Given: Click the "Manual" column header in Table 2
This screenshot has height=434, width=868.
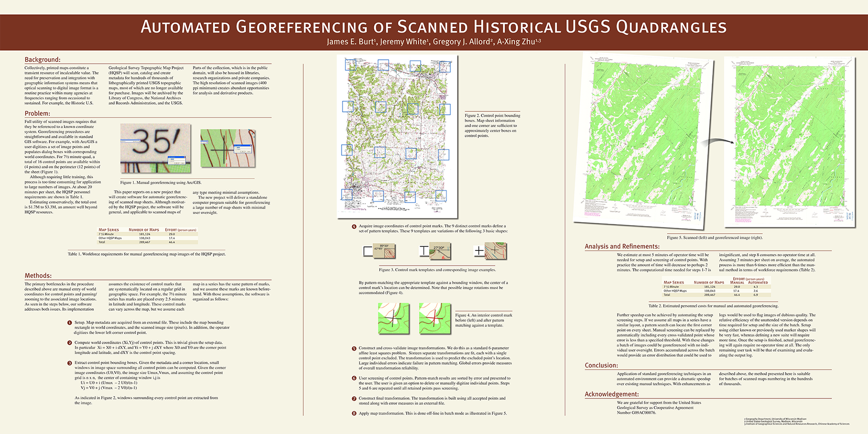Looking at the screenshot, I should 737,283.
